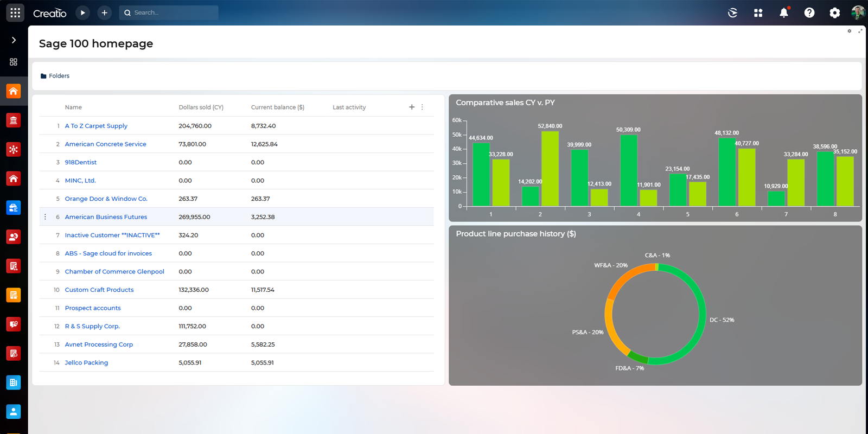Open the row menu for American Business Futures

[x=45, y=217]
